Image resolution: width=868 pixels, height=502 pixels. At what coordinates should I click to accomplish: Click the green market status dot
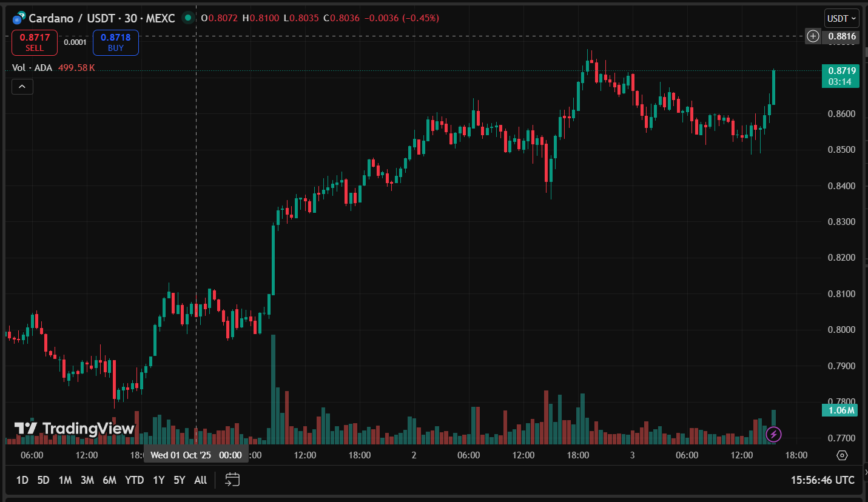tap(188, 18)
